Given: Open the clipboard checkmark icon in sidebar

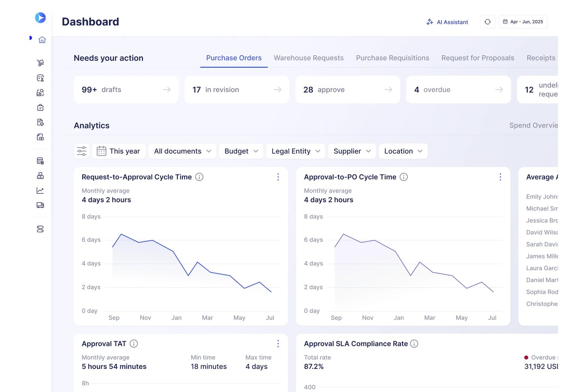Looking at the screenshot, I should point(40,108).
